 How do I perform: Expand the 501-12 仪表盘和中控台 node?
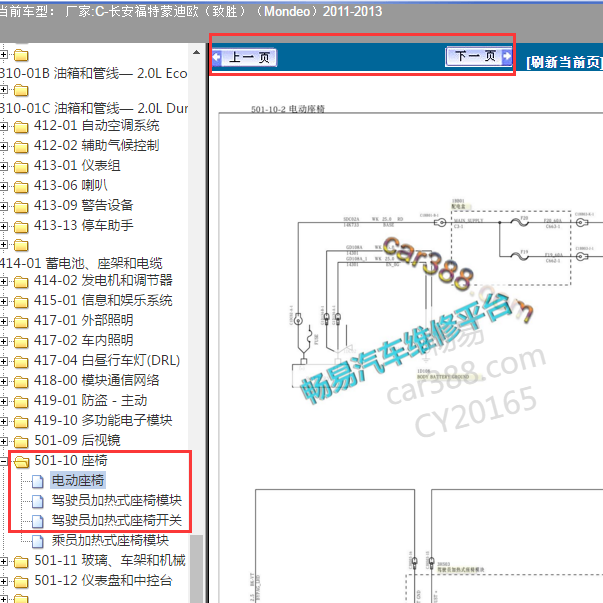3,581
